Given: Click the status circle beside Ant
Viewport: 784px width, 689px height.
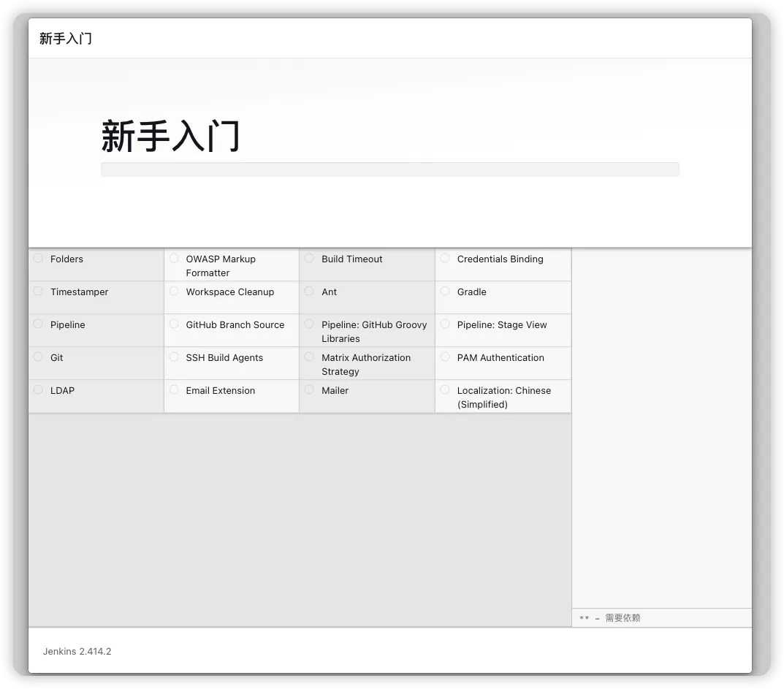Looking at the screenshot, I should 310,291.
